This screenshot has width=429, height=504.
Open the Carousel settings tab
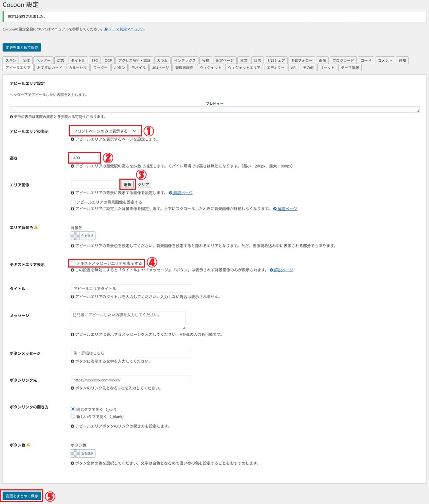click(78, 68)
